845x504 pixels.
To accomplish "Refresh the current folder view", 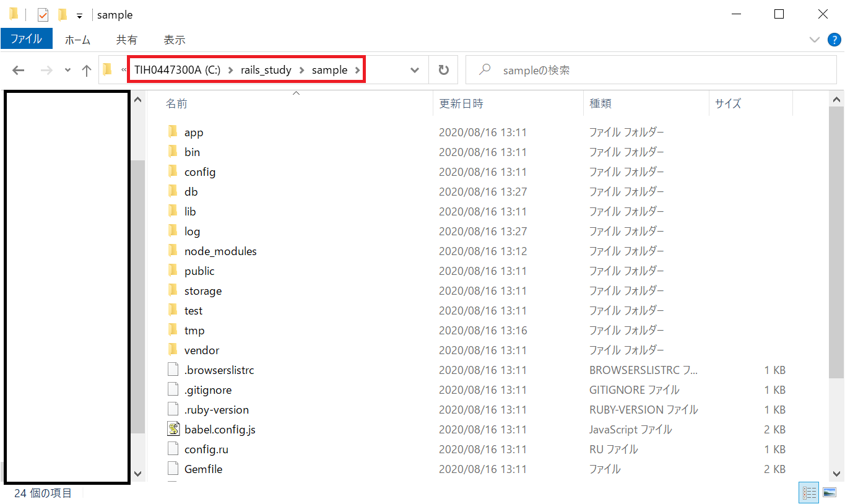I will [x=443, y=70].
